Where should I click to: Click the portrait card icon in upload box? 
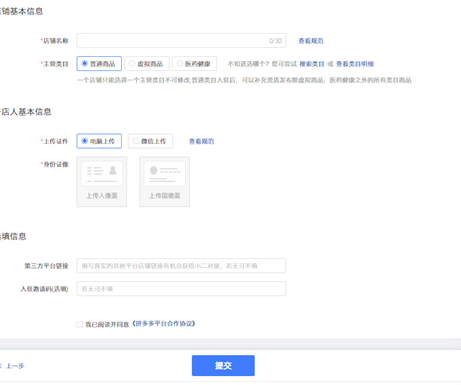click(102, 173)
